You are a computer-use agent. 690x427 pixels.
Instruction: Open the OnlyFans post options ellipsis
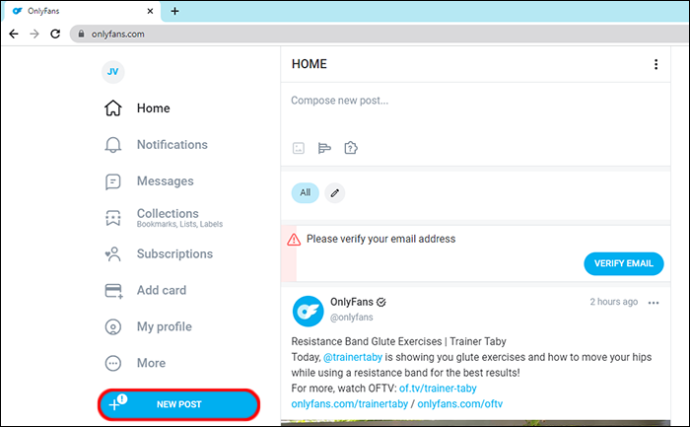click(653, 303)
